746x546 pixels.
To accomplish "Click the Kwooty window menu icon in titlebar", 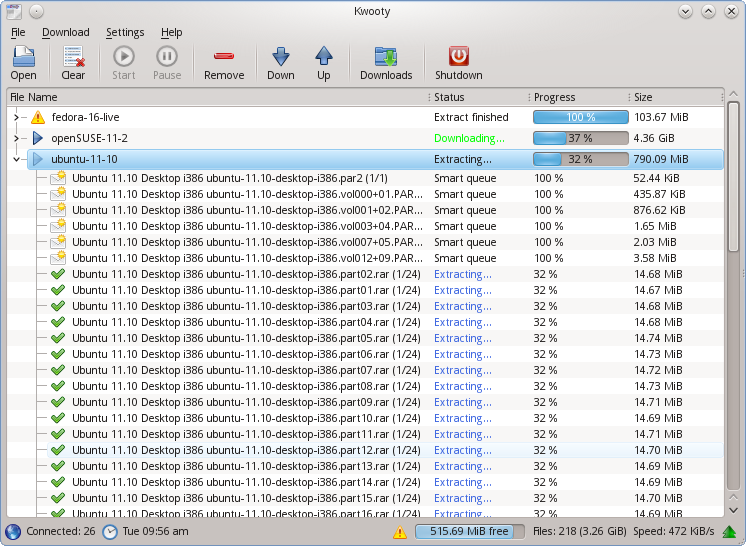I will 14,11.
